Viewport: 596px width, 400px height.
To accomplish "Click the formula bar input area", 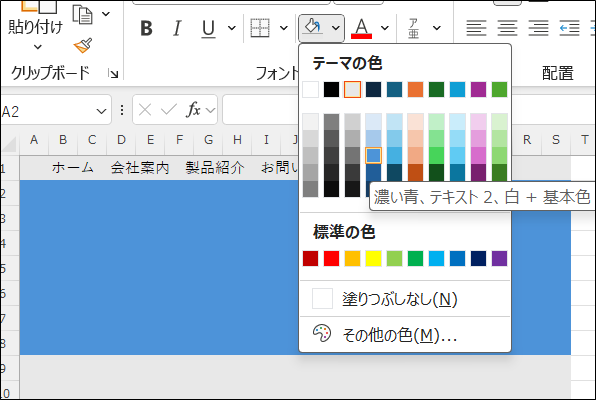I will click(x=261, y=110).
